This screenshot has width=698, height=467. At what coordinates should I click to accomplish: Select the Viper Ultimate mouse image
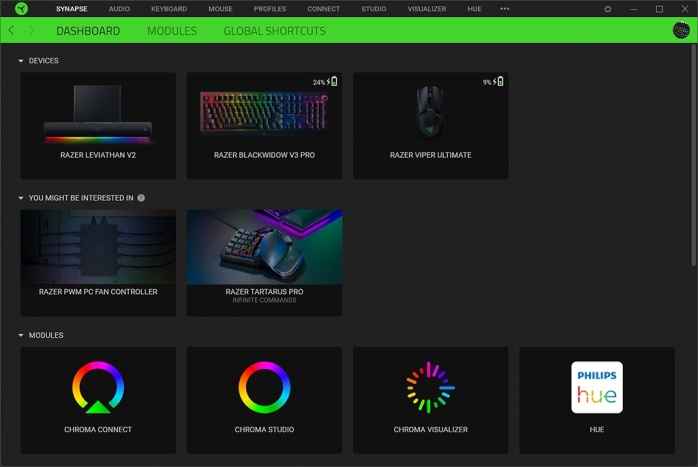(430, 112)
